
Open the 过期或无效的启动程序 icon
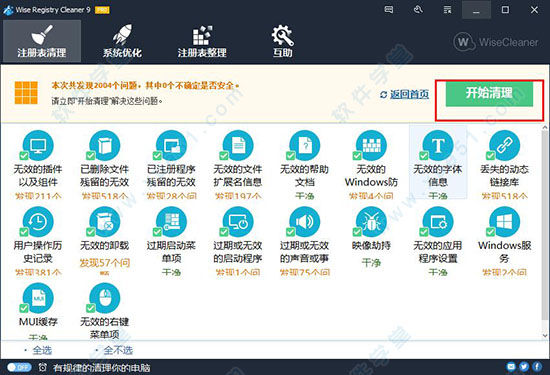238,222
